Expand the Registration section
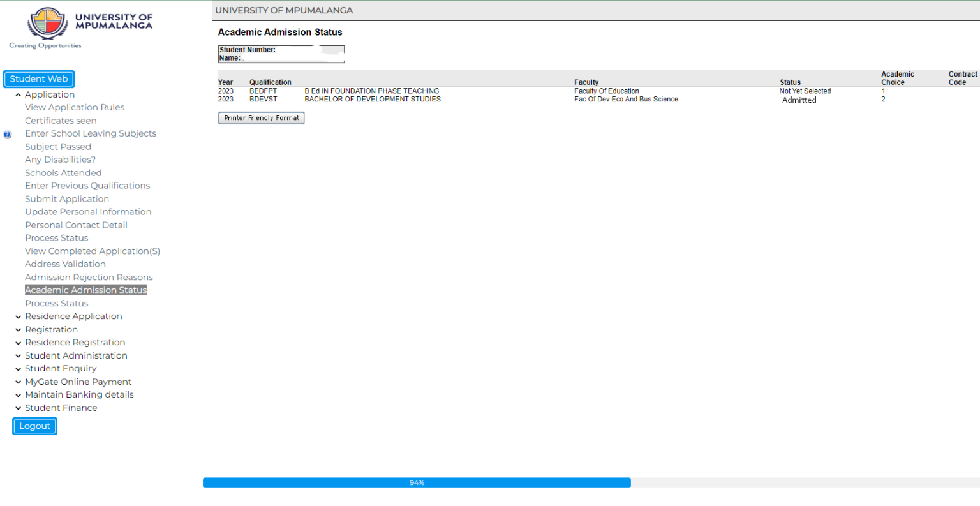Viewport: 980px width, 506px height. 19,330
